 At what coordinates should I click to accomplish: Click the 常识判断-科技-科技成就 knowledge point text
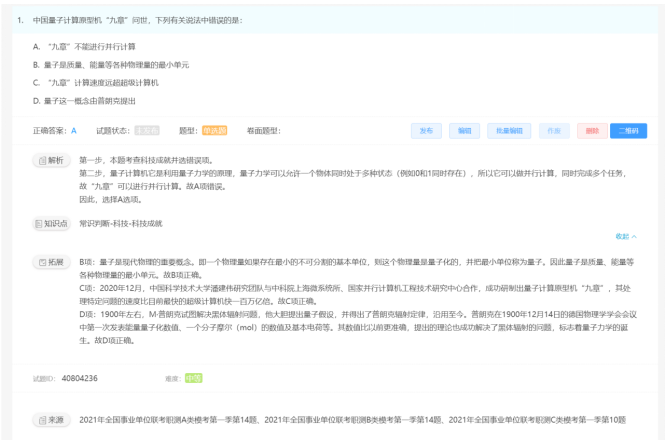click(x=120, y=224)
